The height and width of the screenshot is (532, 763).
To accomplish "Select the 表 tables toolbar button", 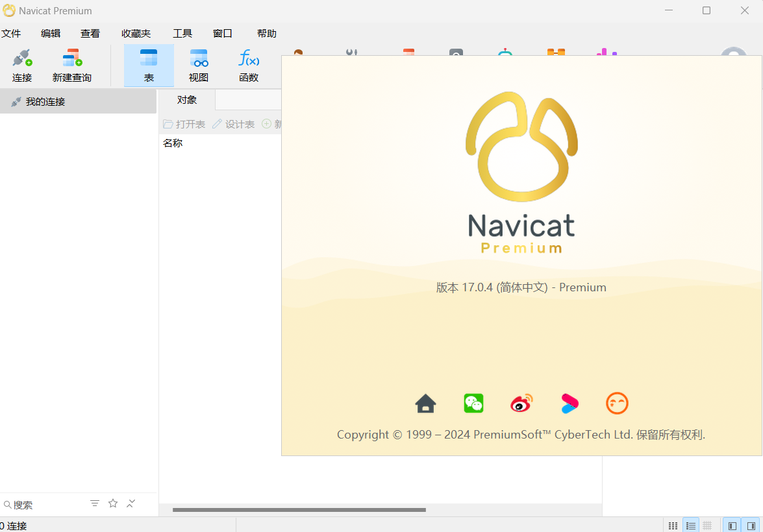I will pos(149,66).
